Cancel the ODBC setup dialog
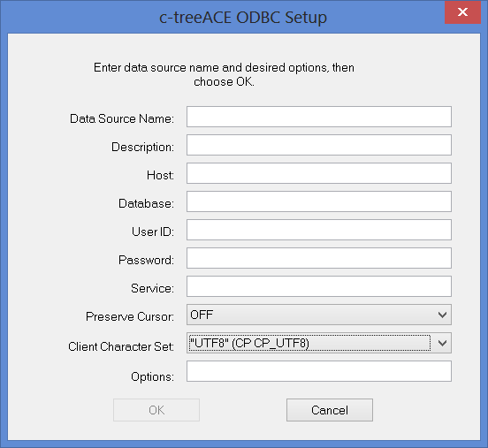Viewport: 488px width, 448px height. (330, 410)
